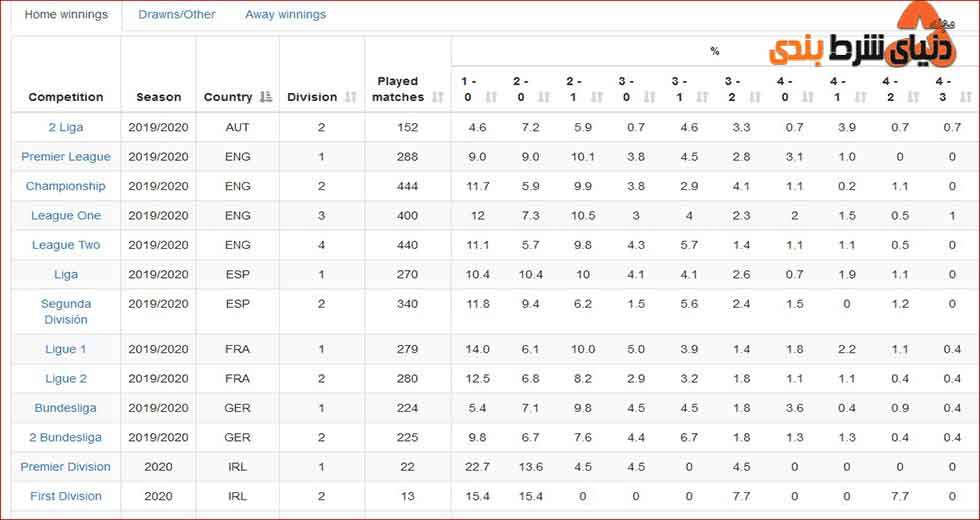The height and width of the screenshot is (520, 980).
Task: Switch to Away winnings tab
Action: click(286, 14)
